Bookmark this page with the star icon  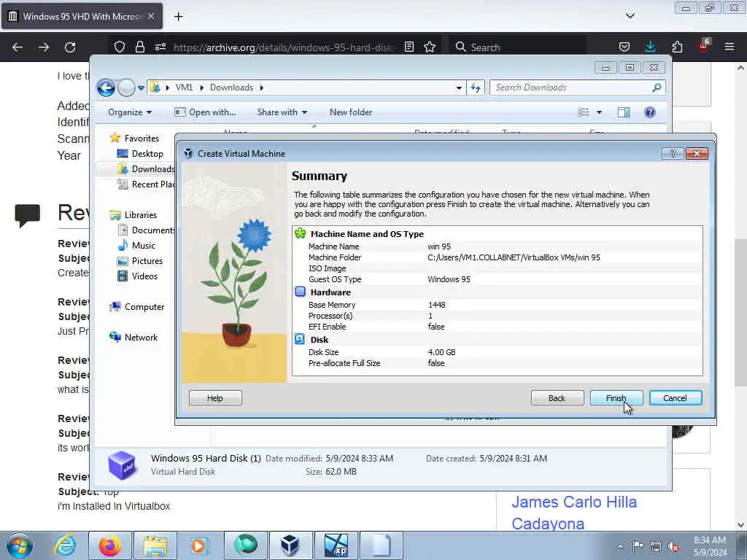(x=430, y=47)
